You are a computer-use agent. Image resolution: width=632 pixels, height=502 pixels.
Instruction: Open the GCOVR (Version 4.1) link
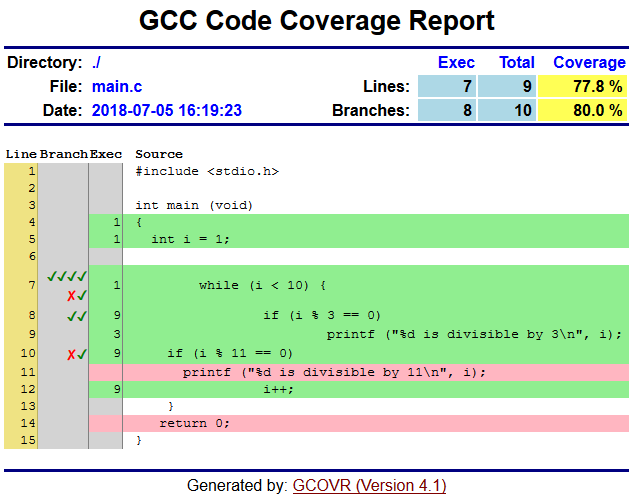point(369,486)
